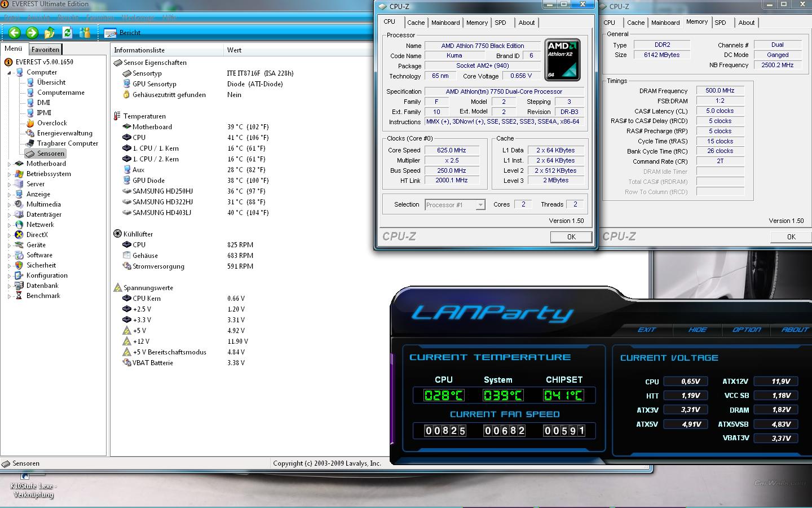Click the EVEREST v5.00.1650 root icon
Screen dimensions: 812x508
(x=8, y=62)
